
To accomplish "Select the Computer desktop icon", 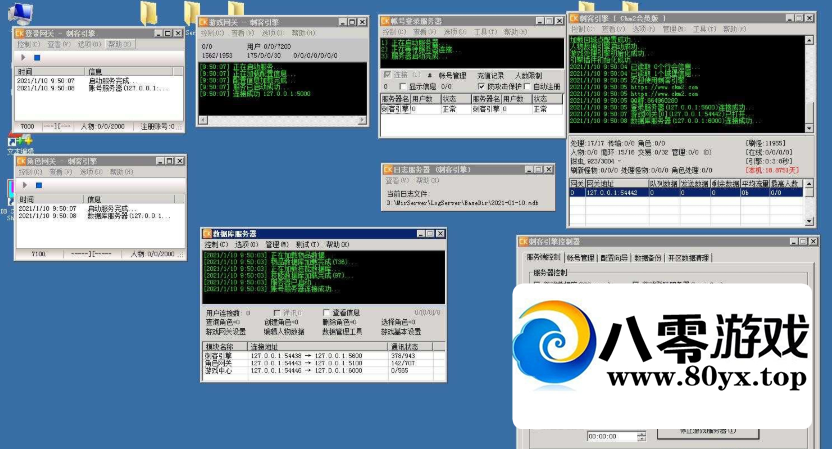I will tap(20, 13).
